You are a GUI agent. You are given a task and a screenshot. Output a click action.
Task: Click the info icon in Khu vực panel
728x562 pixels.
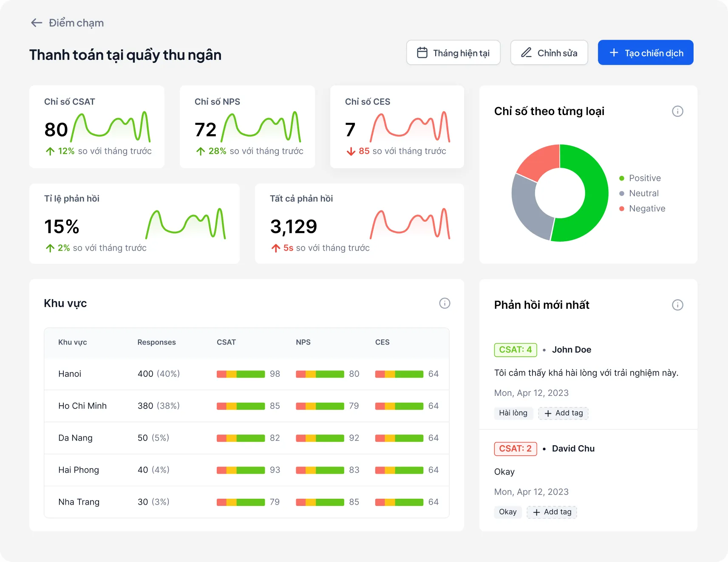(445, 303)
